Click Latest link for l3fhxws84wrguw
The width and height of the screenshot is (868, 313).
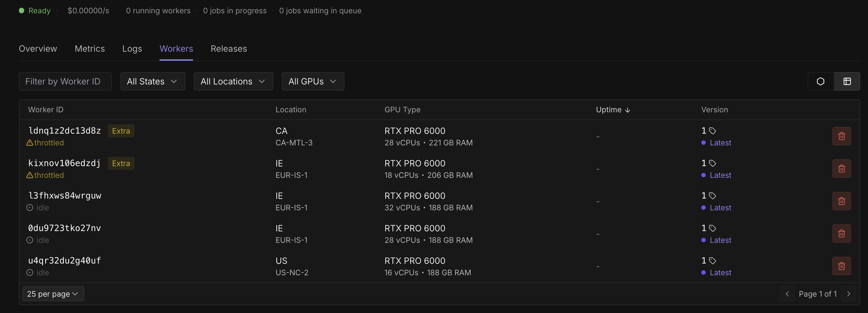pos(721,208)
